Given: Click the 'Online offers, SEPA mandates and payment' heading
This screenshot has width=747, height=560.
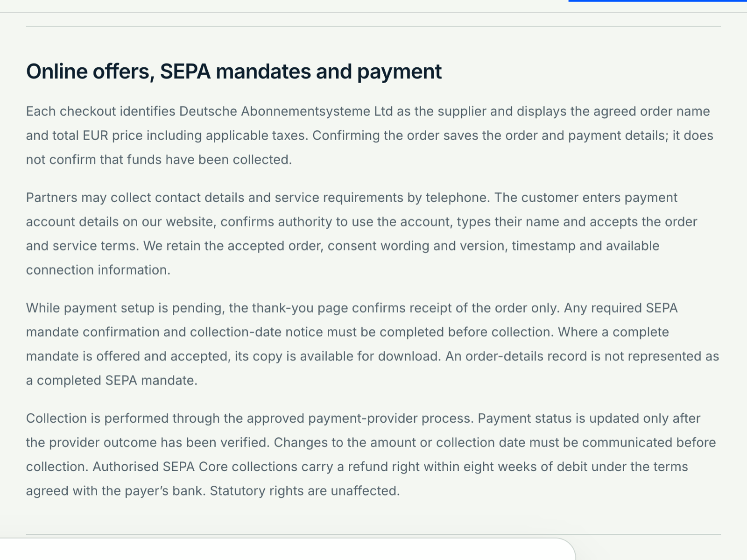Looking at the screenshot, I should 234,71.
